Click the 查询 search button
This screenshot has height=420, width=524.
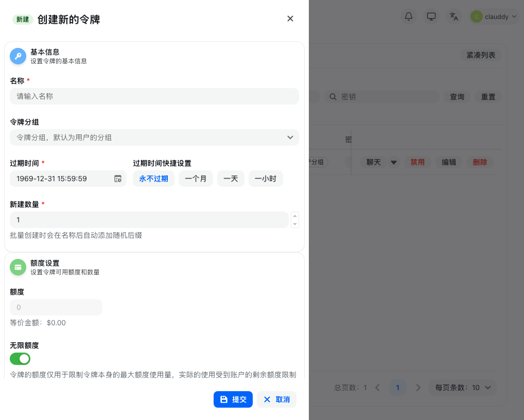point(457,96)
